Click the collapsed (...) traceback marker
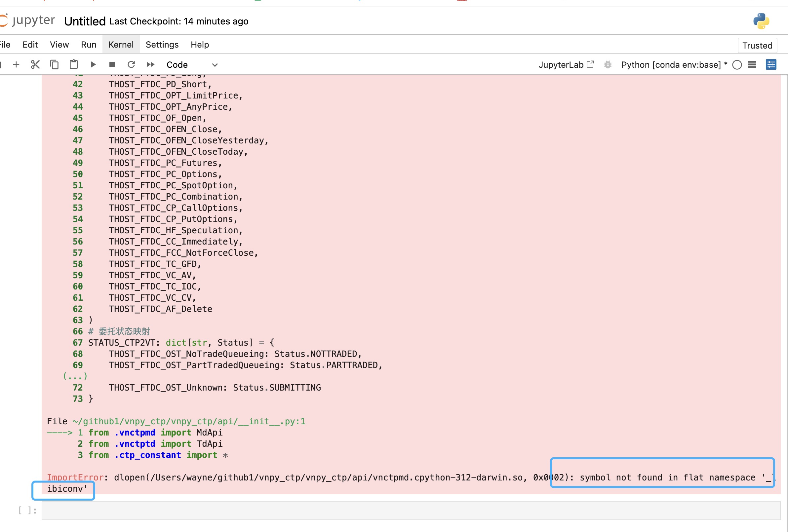The width and height of the screenshot is (788, 532). click(75, 376)
